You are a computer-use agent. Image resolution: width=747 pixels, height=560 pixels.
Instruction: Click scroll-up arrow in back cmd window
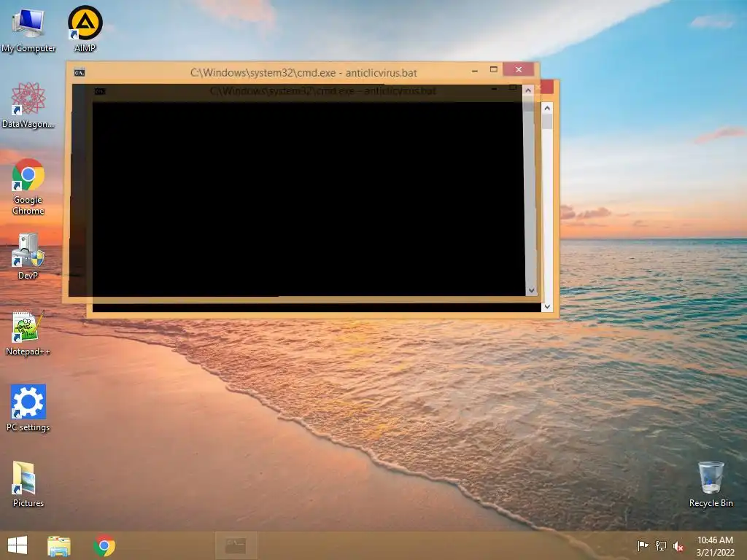(547, 108)
